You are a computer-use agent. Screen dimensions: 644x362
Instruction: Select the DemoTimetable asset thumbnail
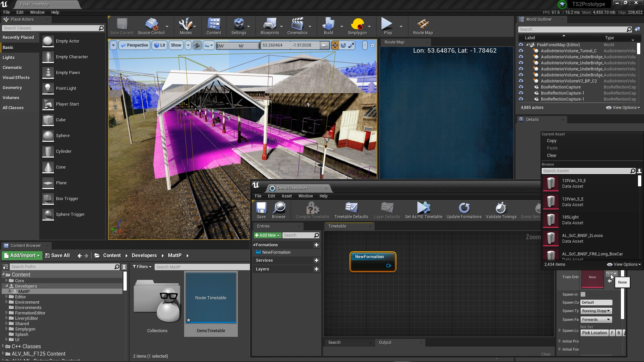tap(211, 298)
